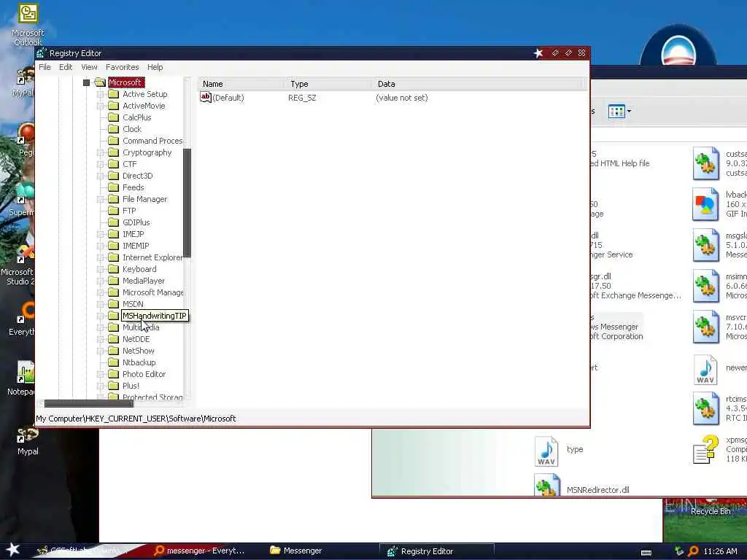Image resolution: width=747 pixels, height=560 pixels.
Task: Click the Name column header
Action: pos(242,84)
